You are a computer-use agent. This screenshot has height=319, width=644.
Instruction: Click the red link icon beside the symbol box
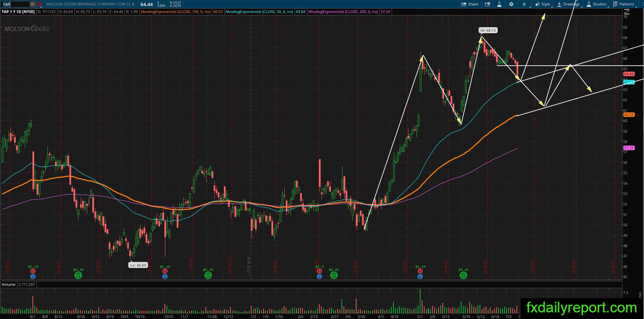(x=39, y=4)
